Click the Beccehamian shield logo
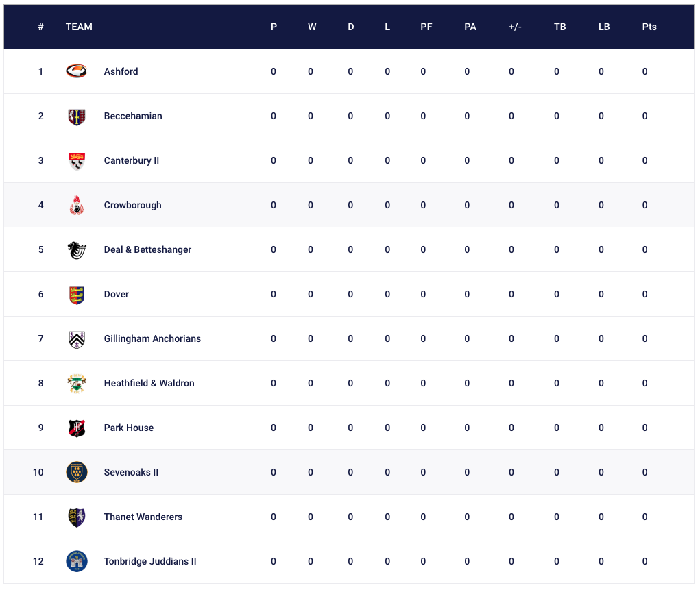This screenshot has height=592, width=700. click(x=76, y=117)
